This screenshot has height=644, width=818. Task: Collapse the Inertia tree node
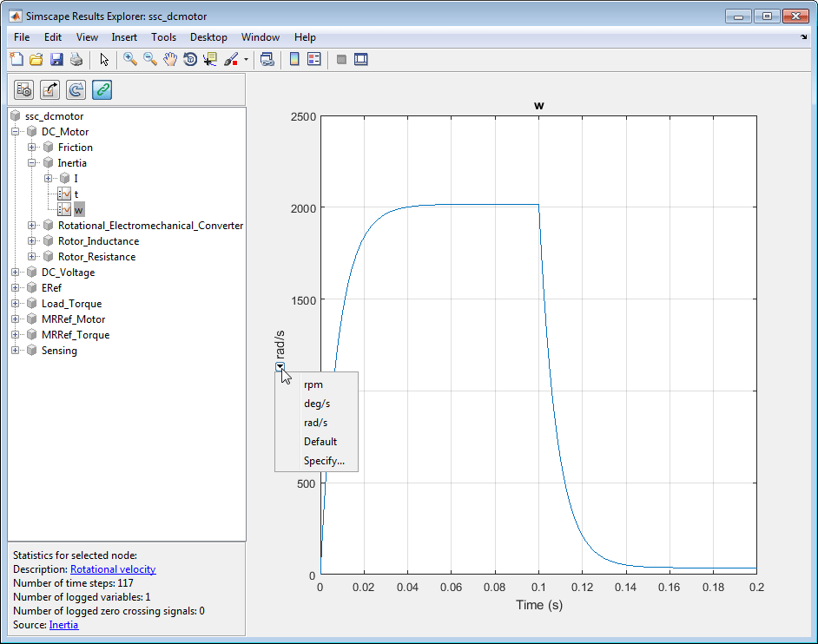point(32,163)
